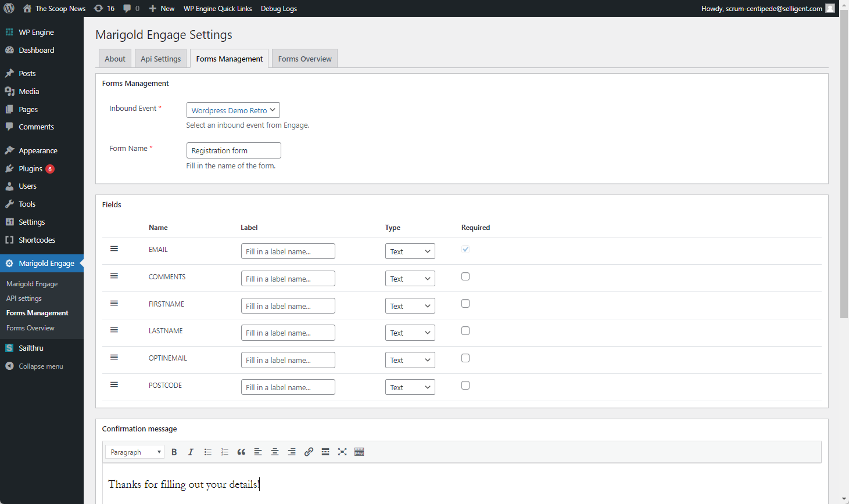Viewport: 849px width, 504px height.
Task: Click the toolbar toggle (kitchen sink) icon
Action: [x=359, y=452]
